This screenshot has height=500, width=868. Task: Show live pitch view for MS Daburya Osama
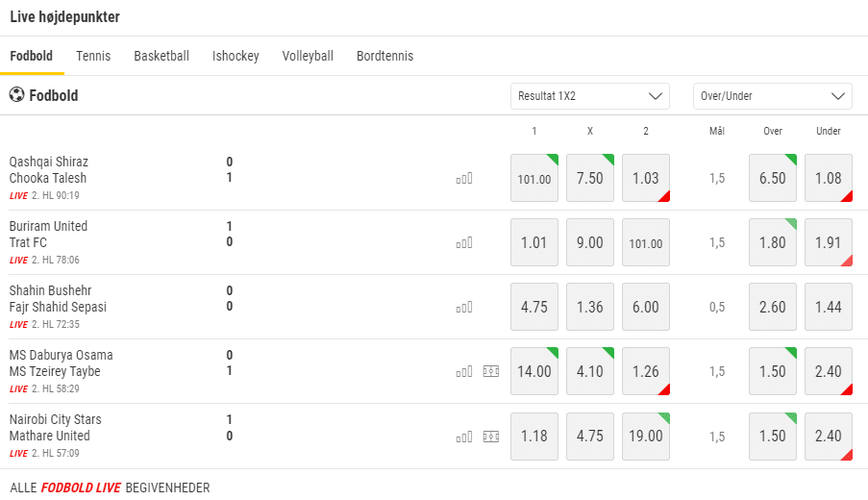[x=491, y=371]
